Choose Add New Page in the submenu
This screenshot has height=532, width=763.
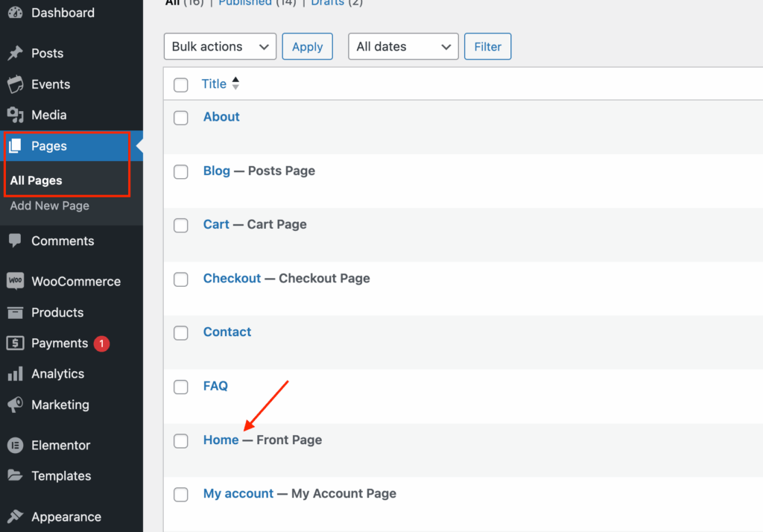[x=50, y=206]
